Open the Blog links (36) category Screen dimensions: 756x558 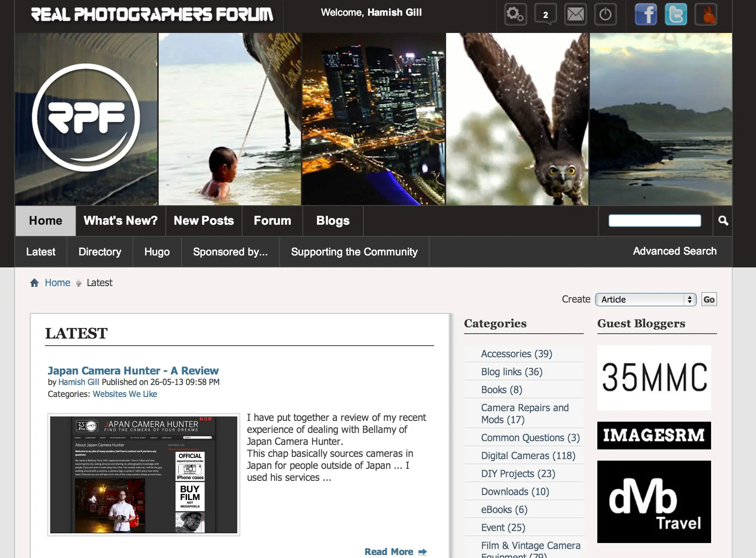pyautogui.click(x=512, y=372)
